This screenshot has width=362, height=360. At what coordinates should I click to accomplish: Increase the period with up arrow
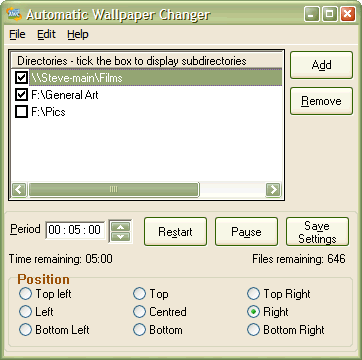[x=121, y=227]
